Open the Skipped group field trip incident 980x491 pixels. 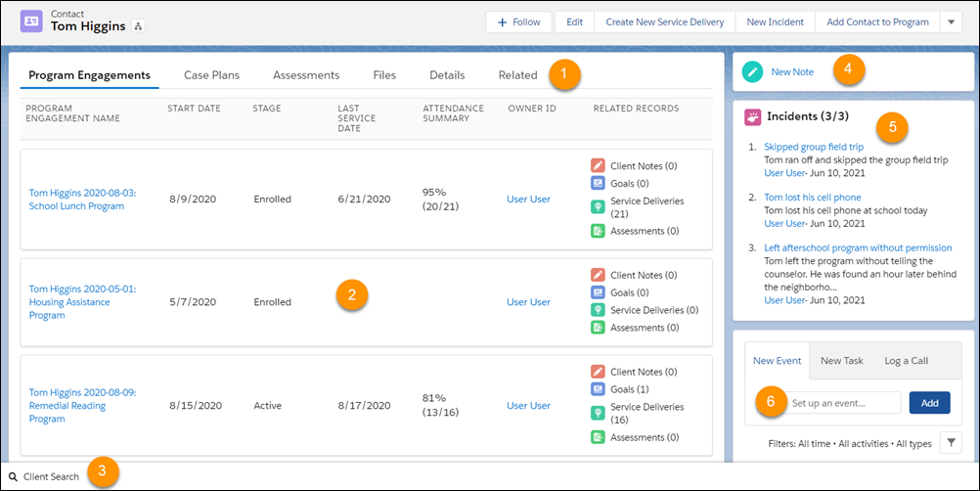tap(814, 147)
